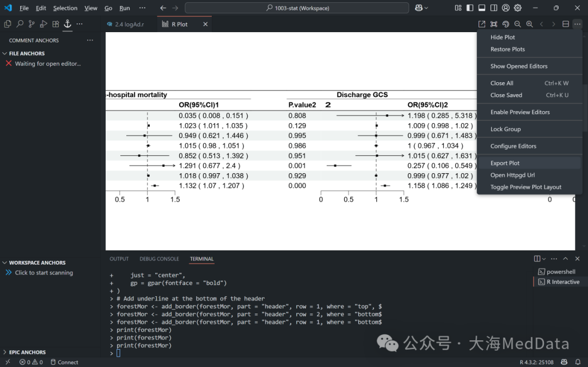Screen dimensions: 588x367
Task: Click the 1003-stat workspace search box
Action: click(x=297, y=8)
